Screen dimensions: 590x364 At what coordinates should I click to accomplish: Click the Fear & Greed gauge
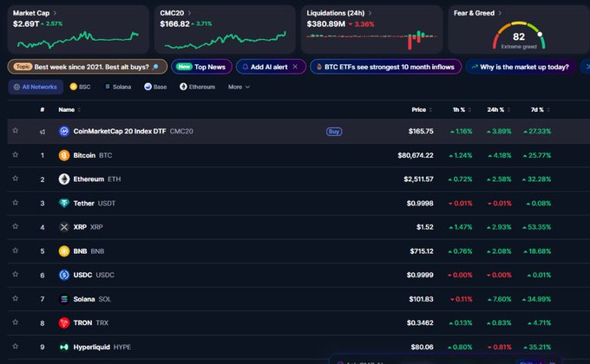(519, 36)
